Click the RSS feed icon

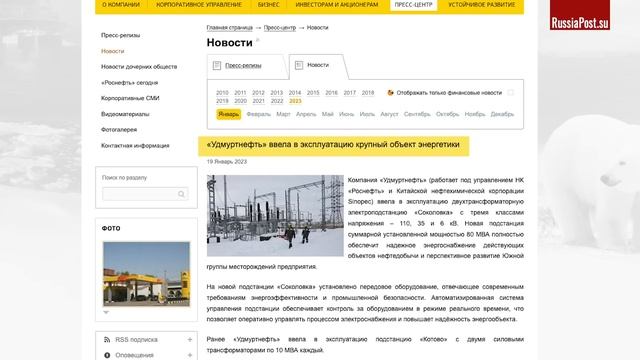pos(107,340)
